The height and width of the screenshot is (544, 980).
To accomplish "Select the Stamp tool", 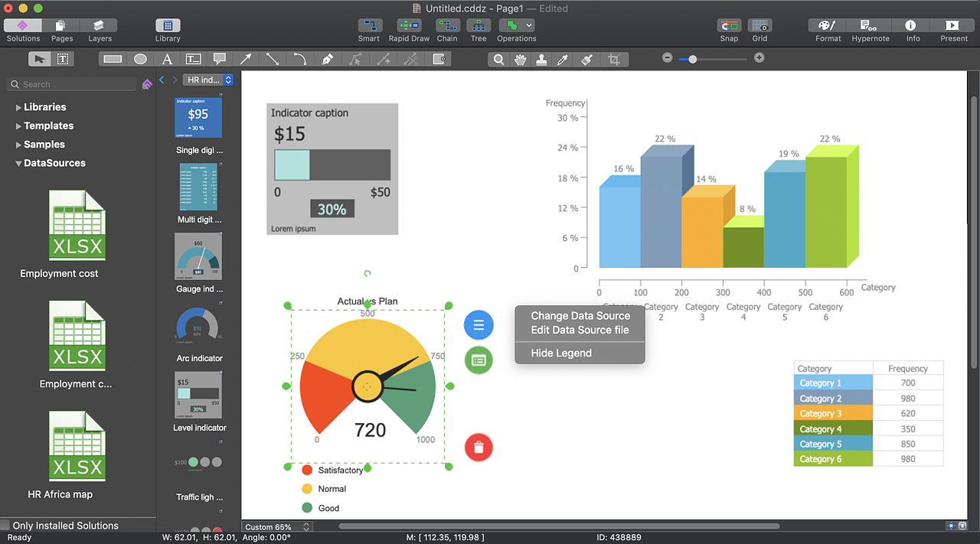I will coord(541,59).
